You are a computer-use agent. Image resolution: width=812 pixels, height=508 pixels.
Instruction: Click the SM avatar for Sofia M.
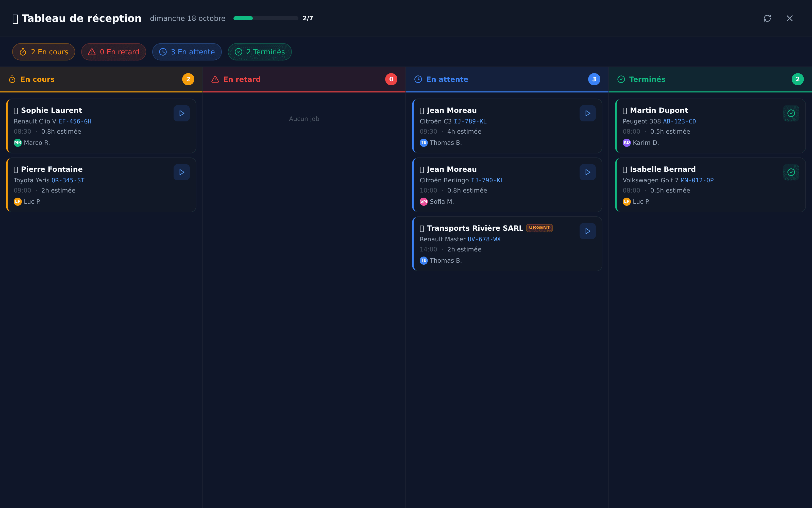tap(424, 202)
